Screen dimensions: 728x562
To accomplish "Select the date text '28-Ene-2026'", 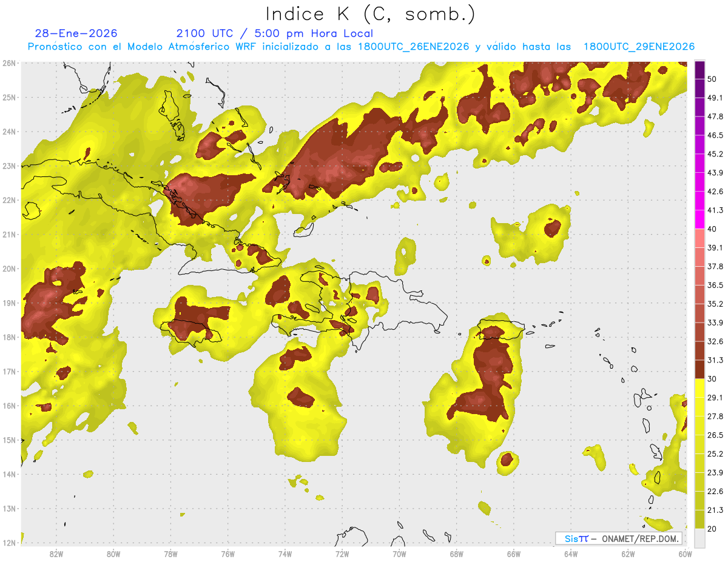I will coord(76,33).
